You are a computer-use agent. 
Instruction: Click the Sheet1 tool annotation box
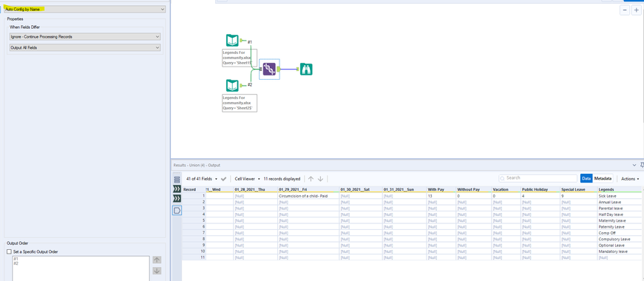(x=240, y=58)
